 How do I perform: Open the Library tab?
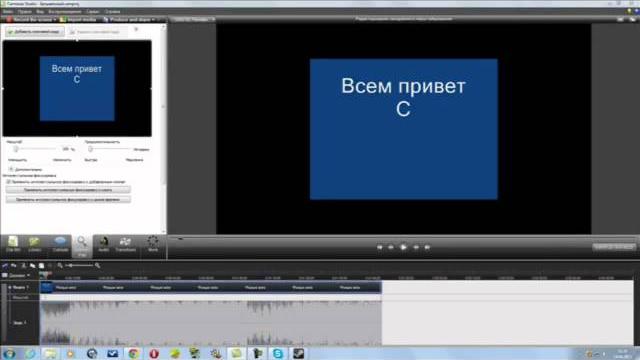click(x=35, y=245)
